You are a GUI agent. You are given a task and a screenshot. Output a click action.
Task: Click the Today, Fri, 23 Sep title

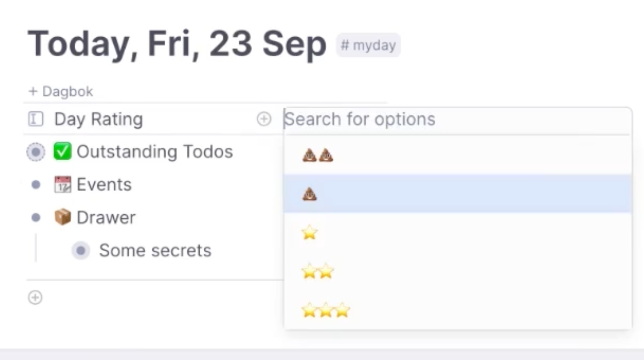click(177, 44)
